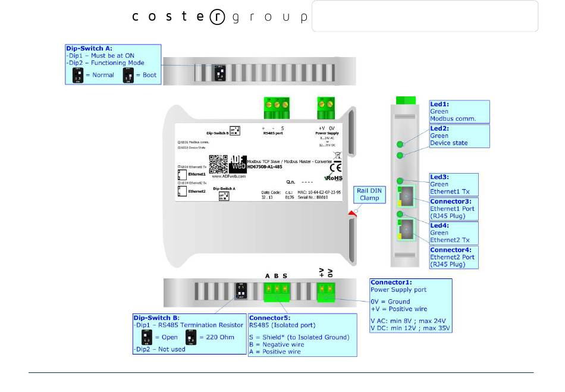Click the 'Modbus comm.' text
This screenshot has width=565, height=392.
click(x=453, y=118)
